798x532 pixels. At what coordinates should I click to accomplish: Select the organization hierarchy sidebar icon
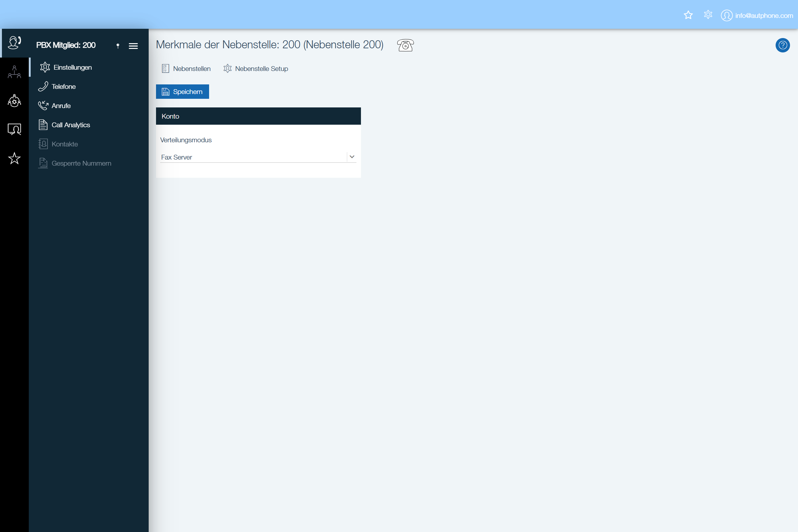[x=14, y=72]
